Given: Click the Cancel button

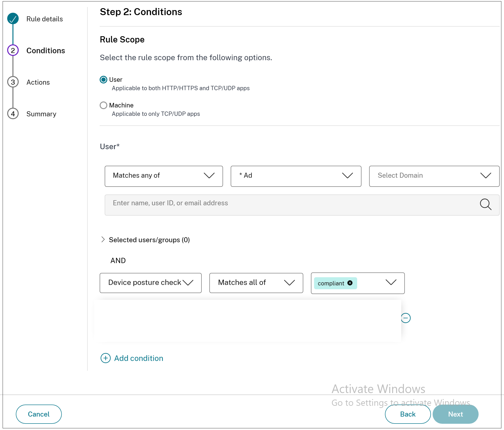Looking at the screenshot, I should click(39, 414).
